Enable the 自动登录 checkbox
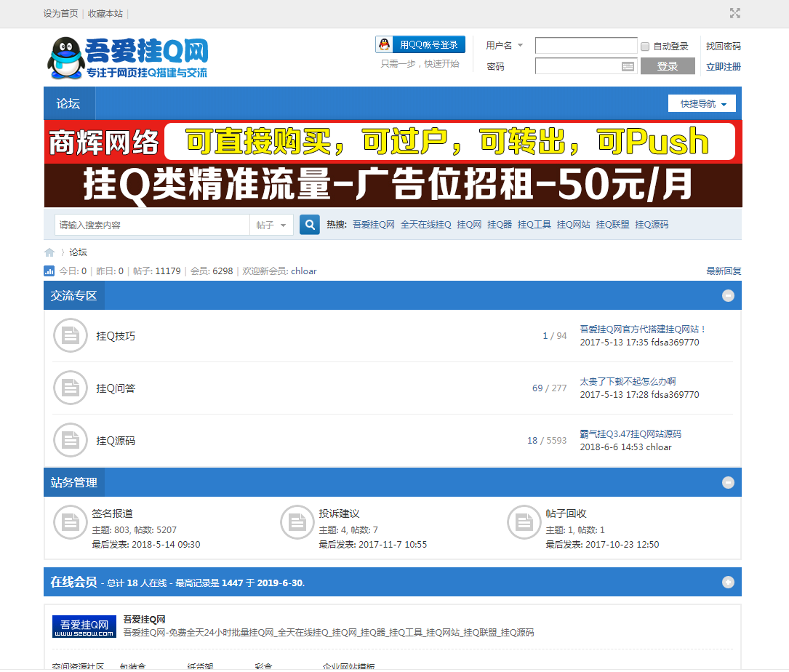Image resolution: width=789 pixels, height=672 pixels. coord(645,47)
